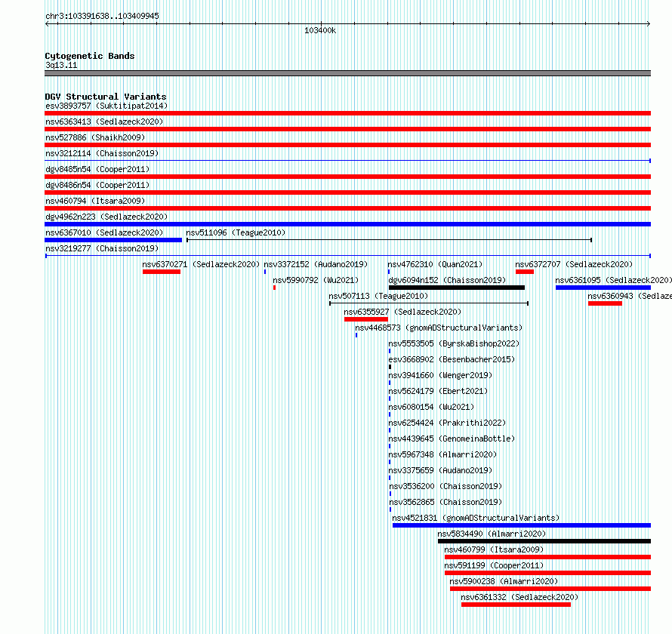Click the red bar under nsv6372707

coord(525,272)
